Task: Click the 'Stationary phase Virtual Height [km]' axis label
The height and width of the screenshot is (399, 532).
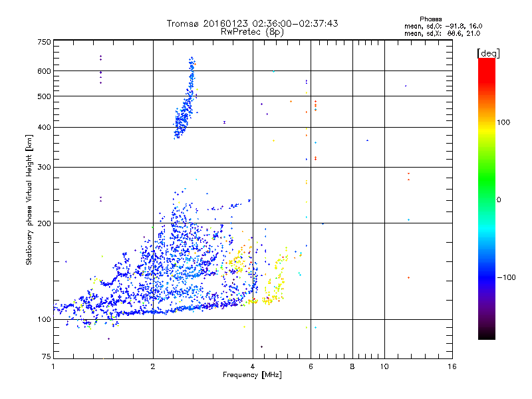Action: point(29,200)
